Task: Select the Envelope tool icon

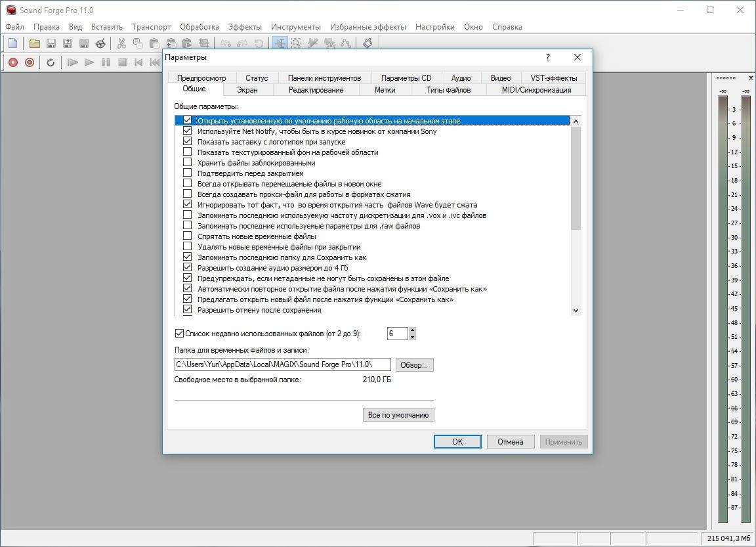Action: tap(346, 43)
